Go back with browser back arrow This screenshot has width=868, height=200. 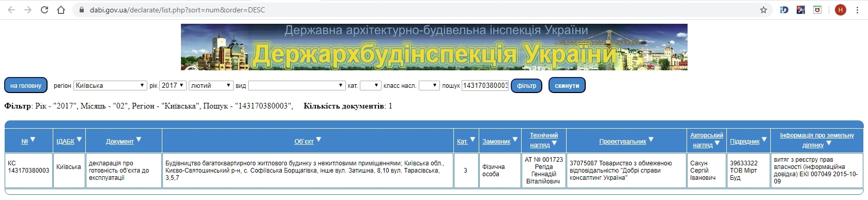tap(11, 10)
